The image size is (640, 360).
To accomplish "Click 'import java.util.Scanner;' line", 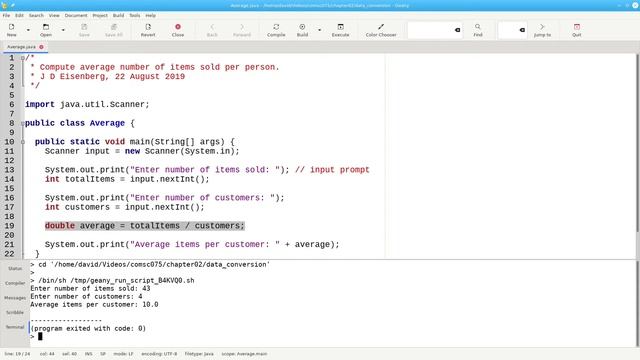I will point(87,104).
